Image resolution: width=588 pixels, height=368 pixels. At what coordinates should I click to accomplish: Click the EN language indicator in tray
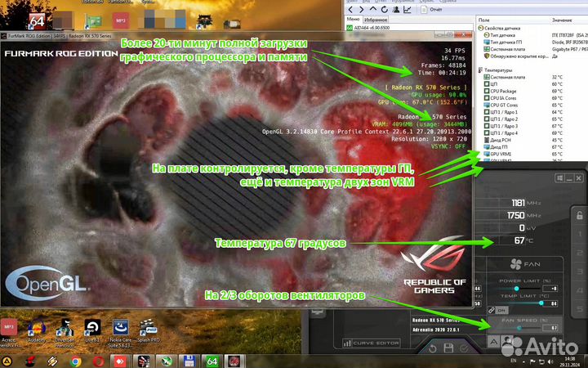[514, 361]
